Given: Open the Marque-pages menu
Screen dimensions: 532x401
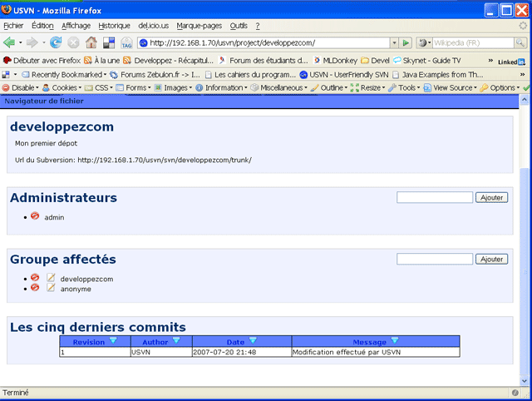Looking at the screenshot, I should (199, 26).
